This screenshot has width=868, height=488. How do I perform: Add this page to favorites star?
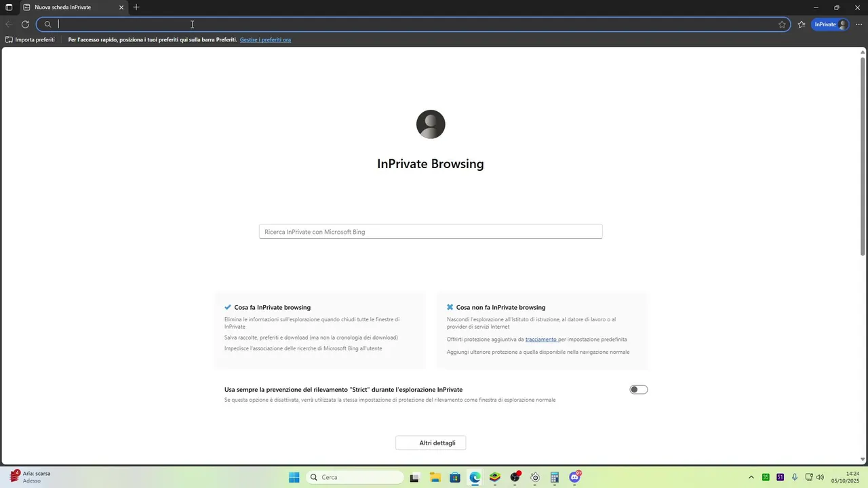[782, 24]
